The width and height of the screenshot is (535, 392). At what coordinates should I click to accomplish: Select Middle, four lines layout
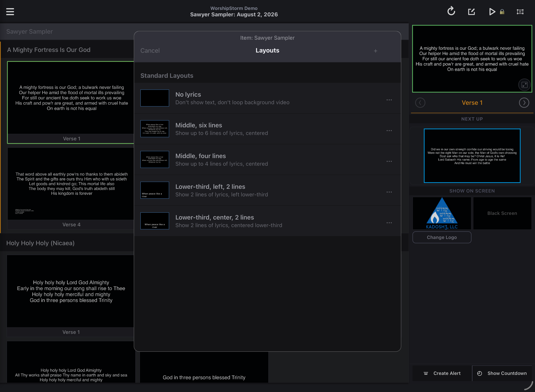(x=267, y=159)
